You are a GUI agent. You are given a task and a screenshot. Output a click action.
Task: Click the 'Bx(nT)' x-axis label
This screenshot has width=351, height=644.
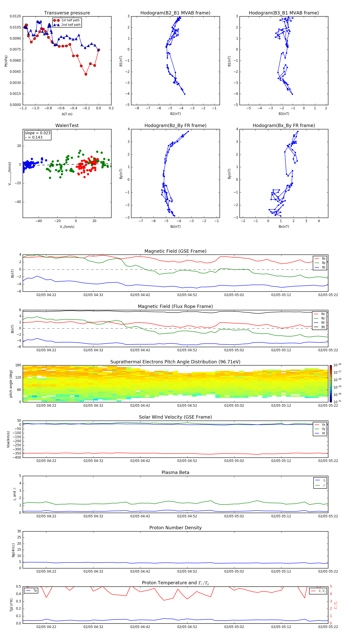[284, 227]
